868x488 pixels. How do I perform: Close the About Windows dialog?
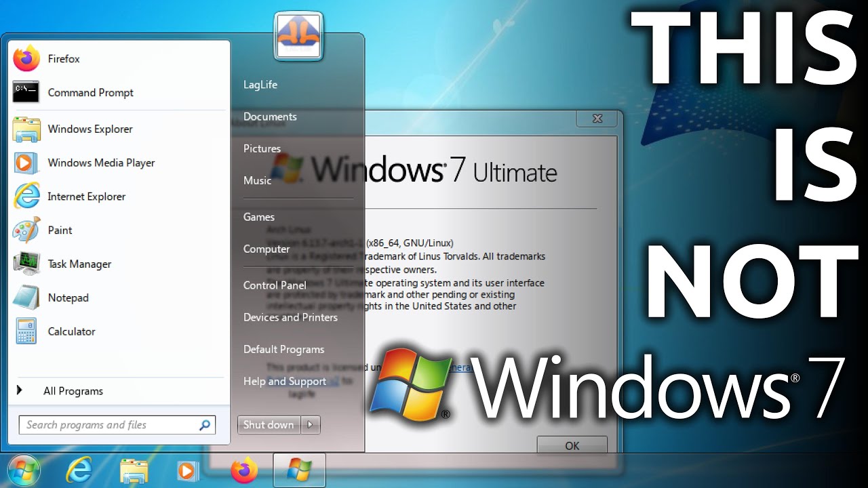597,119
